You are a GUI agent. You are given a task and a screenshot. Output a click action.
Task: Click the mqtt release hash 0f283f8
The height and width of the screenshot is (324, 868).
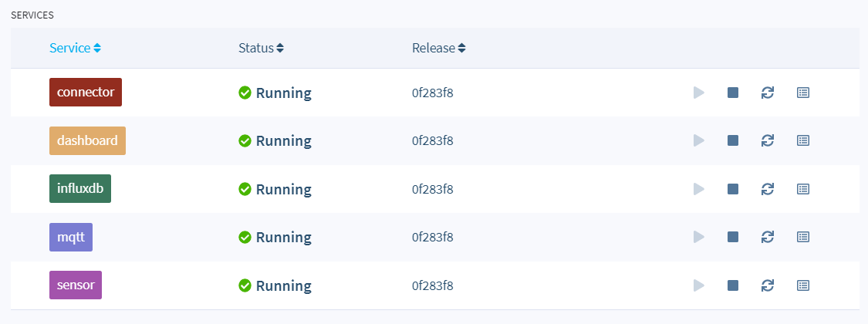(432, 237)
